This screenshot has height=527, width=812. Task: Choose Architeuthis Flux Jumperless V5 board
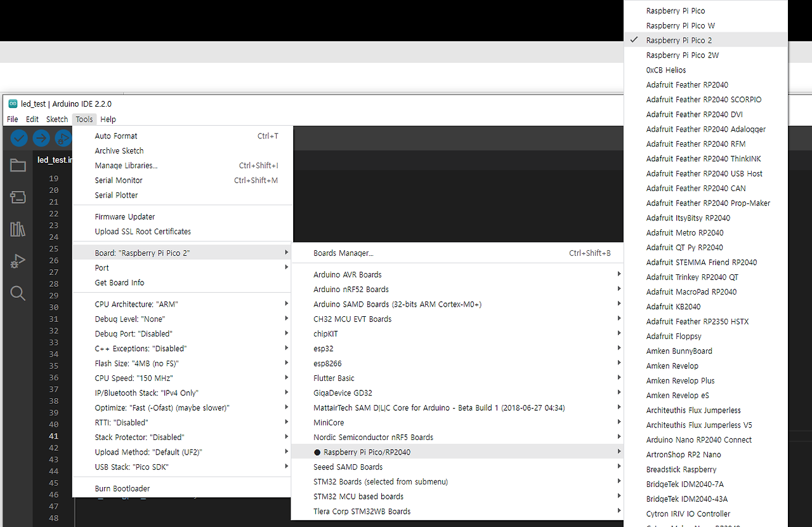[705, 425]
